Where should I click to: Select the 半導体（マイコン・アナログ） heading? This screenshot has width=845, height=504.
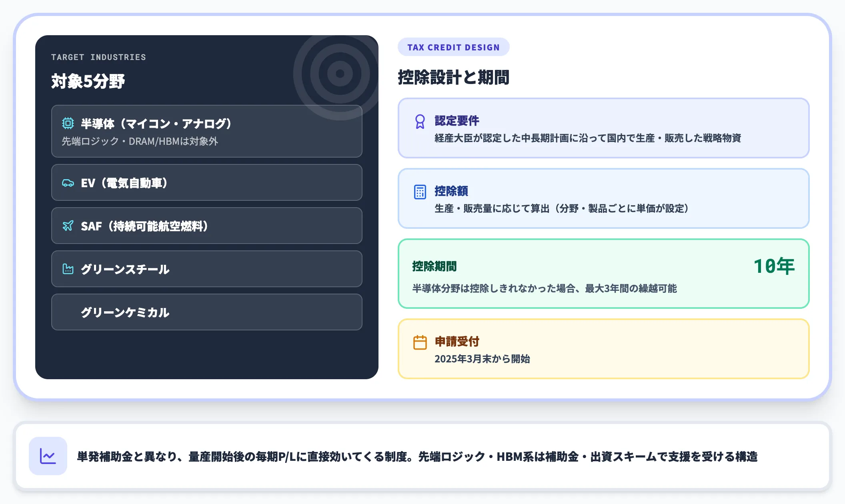pyautogui.click(x=156, y=124)
